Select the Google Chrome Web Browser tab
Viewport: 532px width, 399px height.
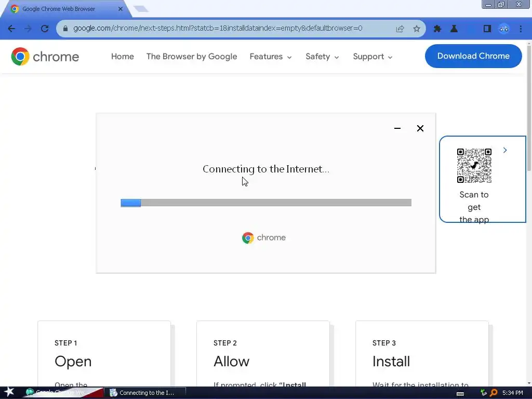coord(65,9)
